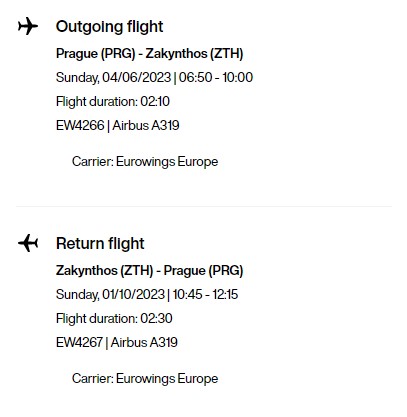The width and height of the screenshot is (407, 417).
Task: Click the return flight airplane icon
Action: coord(28,243)
